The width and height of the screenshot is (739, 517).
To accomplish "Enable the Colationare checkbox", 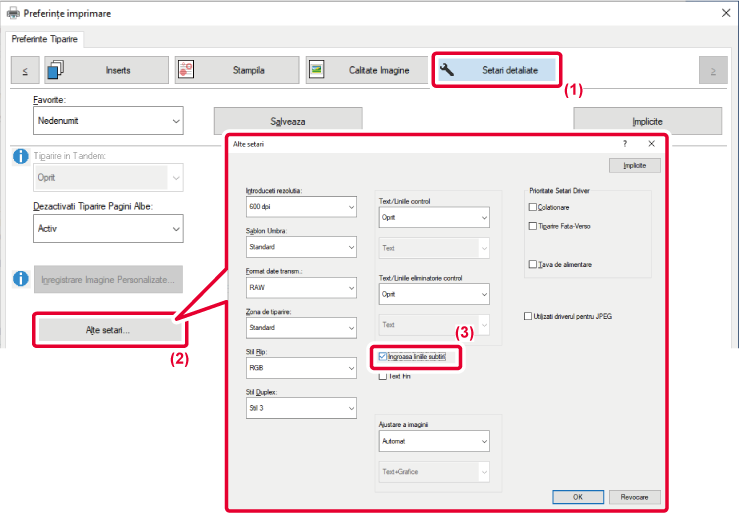I will click(532, 207).
